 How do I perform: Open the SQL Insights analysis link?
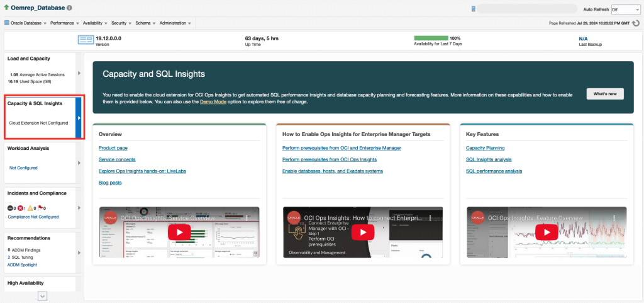tap(489, 159)
